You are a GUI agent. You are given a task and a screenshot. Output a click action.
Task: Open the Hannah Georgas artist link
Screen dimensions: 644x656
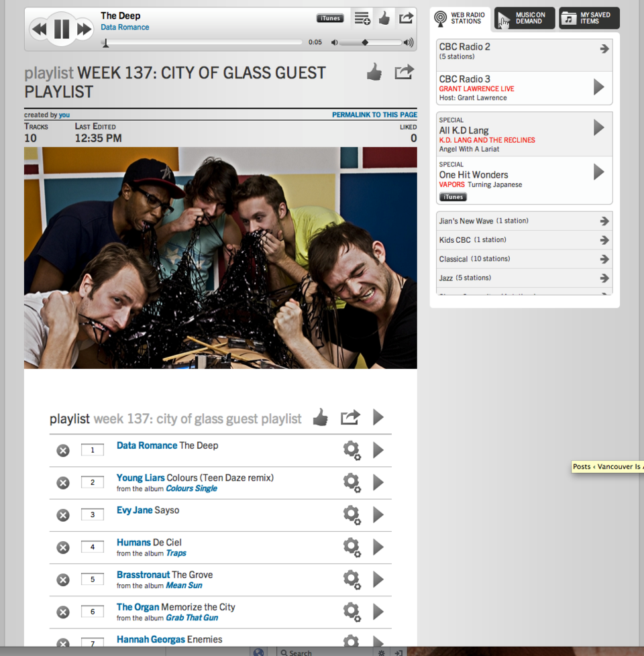tap(151, 640)
